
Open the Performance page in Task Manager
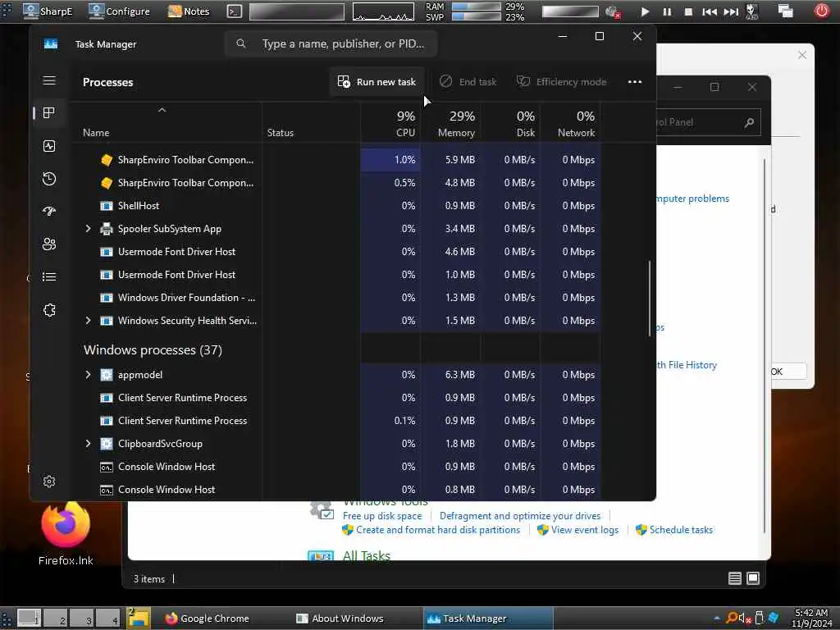[x=49, y=146]
